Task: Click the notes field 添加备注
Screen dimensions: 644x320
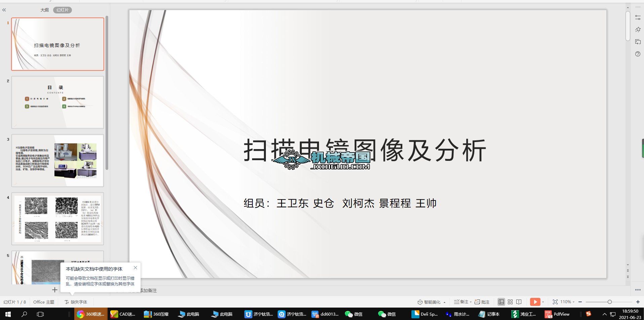Action: coord(148,290)
